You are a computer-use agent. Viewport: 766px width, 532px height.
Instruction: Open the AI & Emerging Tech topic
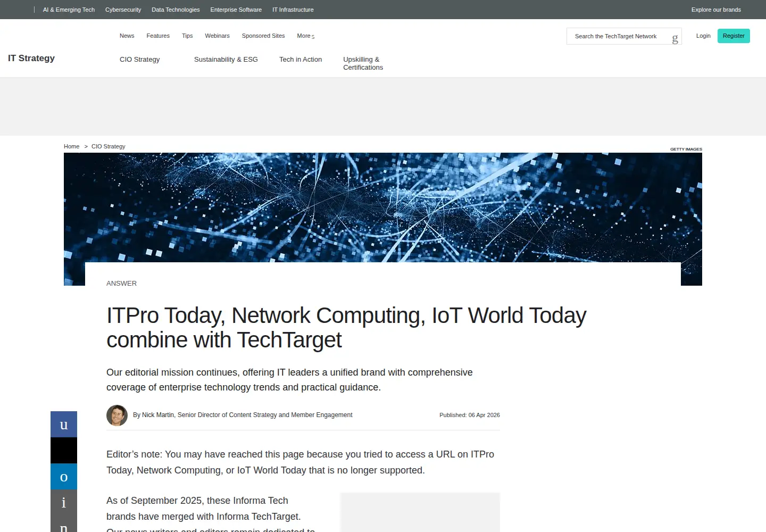(x=69, y=10)
